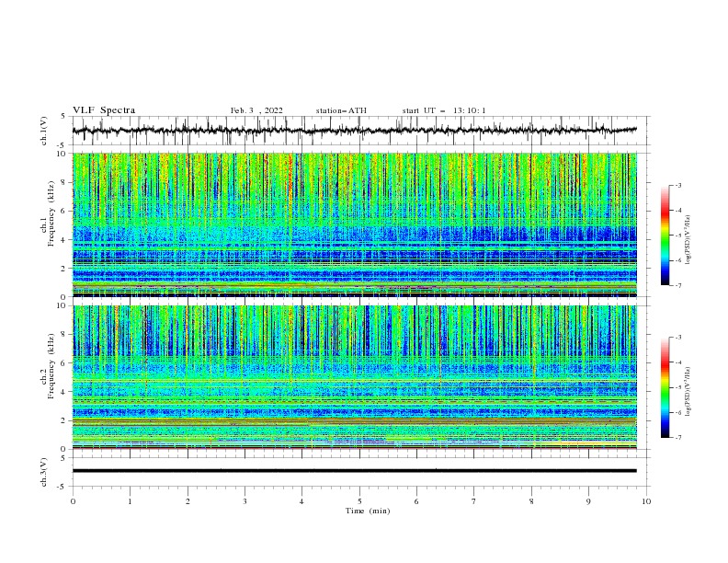Image resolution: width=728 pixels, height=563 pixels.
Task: Click the '-7' label on ch.2 colorbar
Action: [677, 438]
